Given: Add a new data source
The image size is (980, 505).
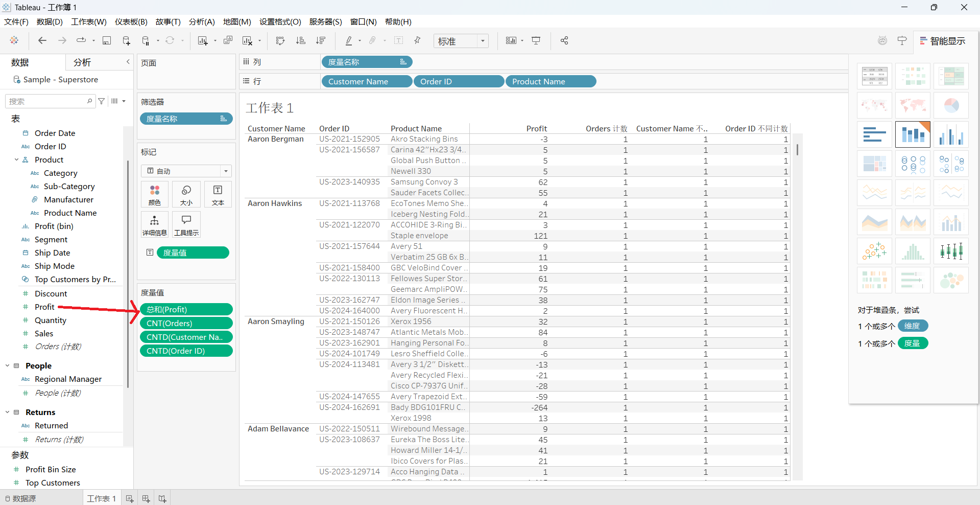Looking at the screenshot, I should click(126, 40).
